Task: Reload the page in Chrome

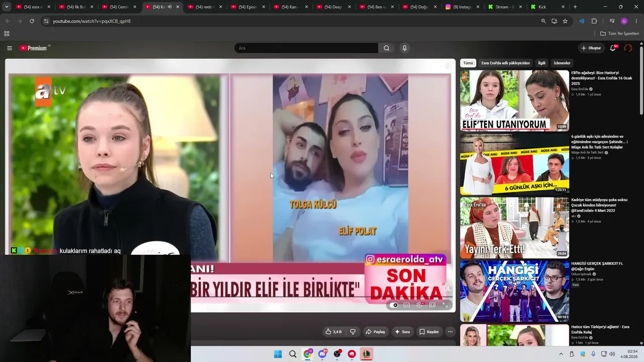Action: (x=32, y=21)
